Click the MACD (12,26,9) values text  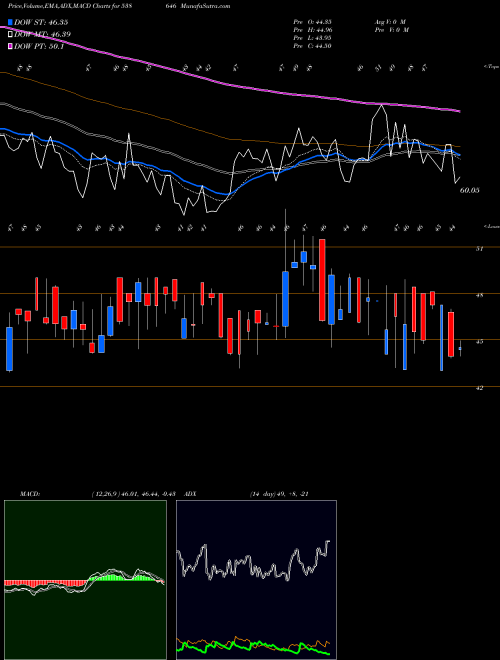pyautogui.click(x=133, y=494)
